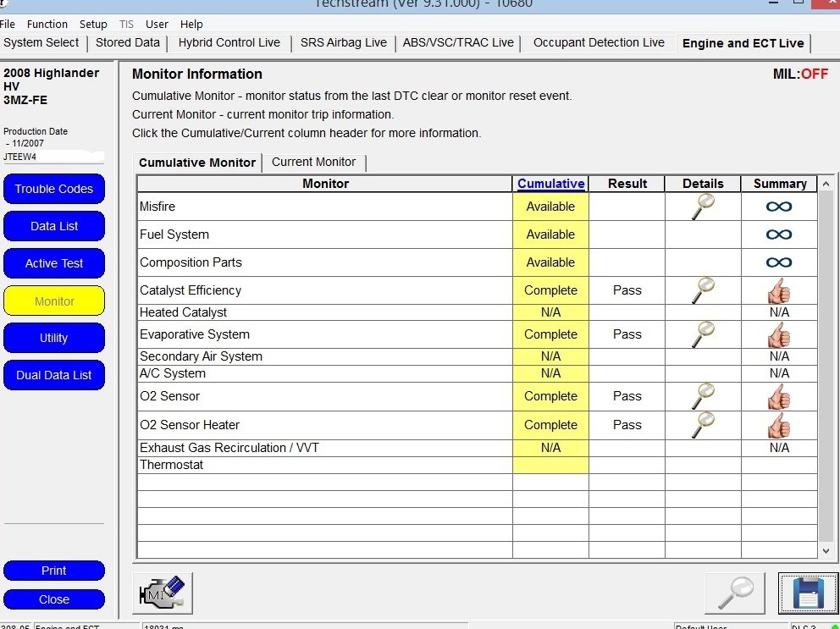The width and height of the screenshot is (840, 629).
Task: Click the scrollbar down arrow in monitor table
Action: click(826, 551)
